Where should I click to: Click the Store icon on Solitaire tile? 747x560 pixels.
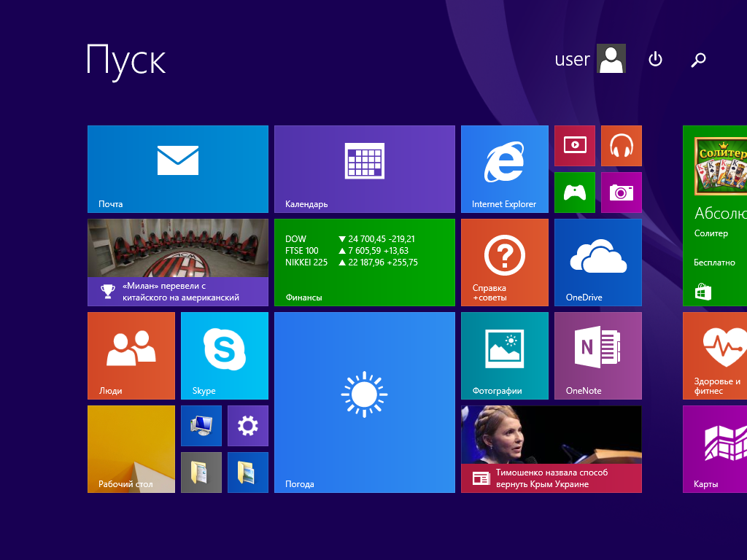(x=703, y=292)
